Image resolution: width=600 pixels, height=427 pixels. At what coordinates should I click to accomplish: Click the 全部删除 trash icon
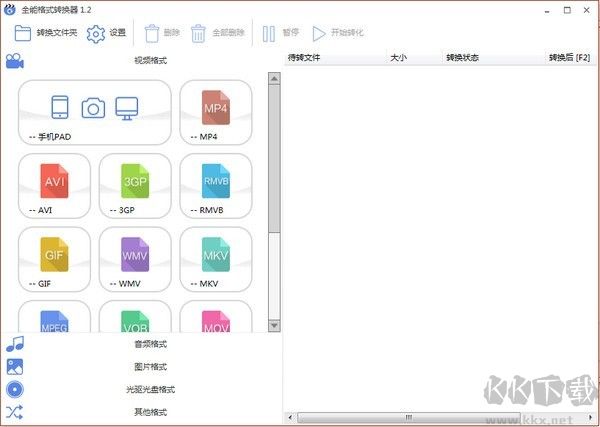pos(198,34)
